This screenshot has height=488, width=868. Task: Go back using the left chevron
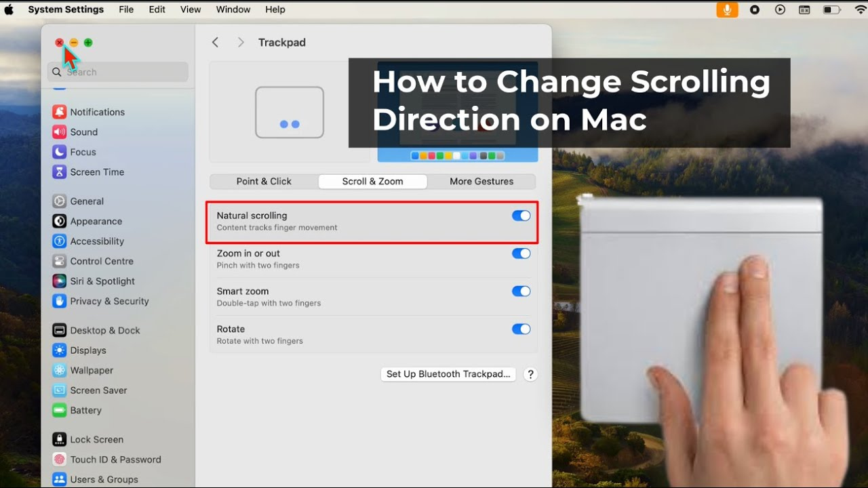216,42
